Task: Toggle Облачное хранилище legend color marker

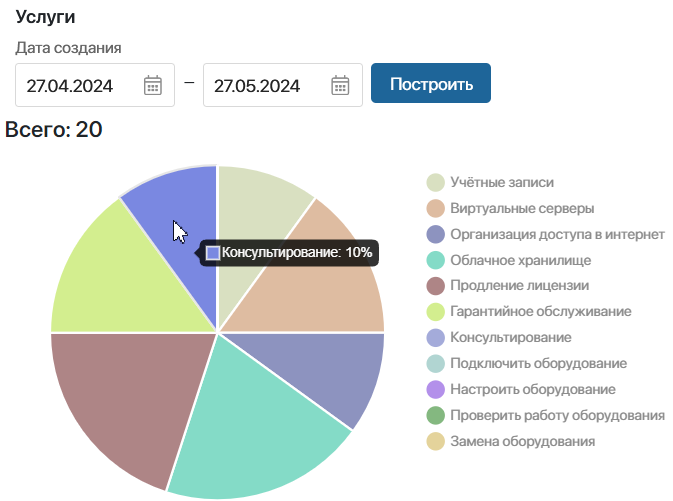Action: point(435,260)
